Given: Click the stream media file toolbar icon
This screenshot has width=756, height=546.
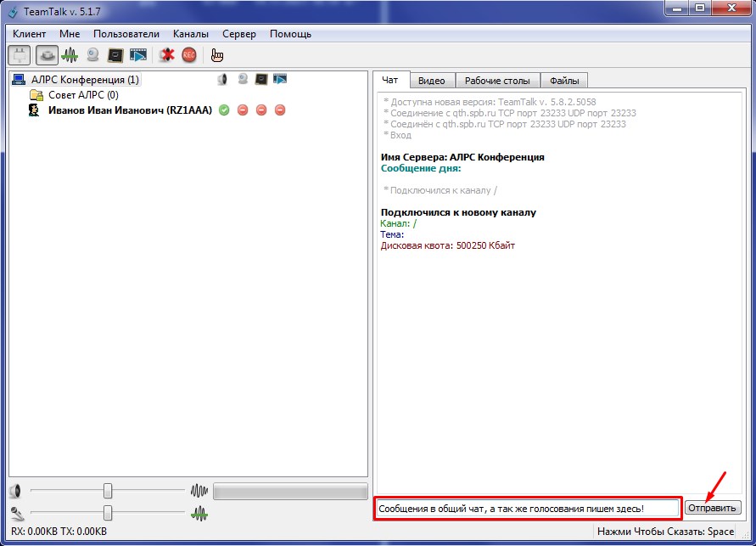Looking at the screenshot, I should coord(138,56).
